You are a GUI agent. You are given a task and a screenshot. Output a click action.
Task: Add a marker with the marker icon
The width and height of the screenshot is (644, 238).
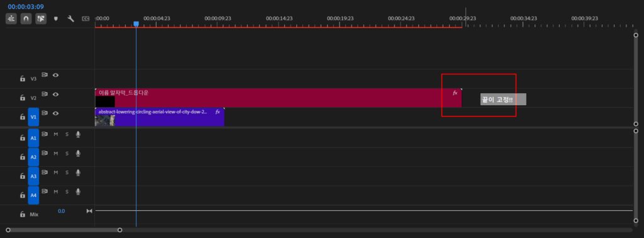point(56,18)
